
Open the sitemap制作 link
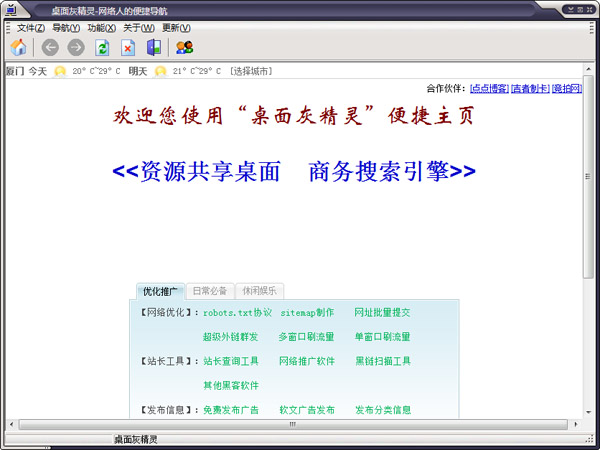pyautogui.click(x=307, y=313)
